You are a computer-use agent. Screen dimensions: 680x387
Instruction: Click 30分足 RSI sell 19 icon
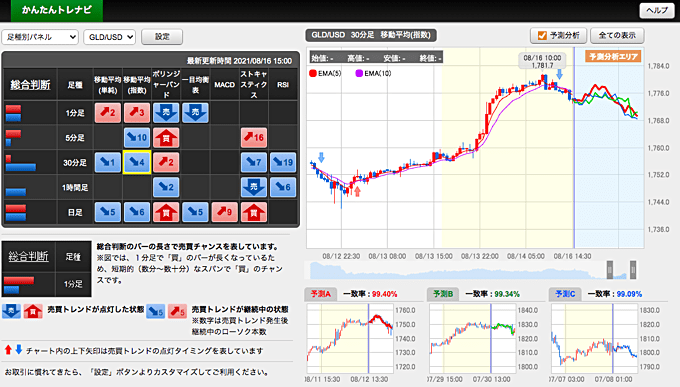point(283,162)
